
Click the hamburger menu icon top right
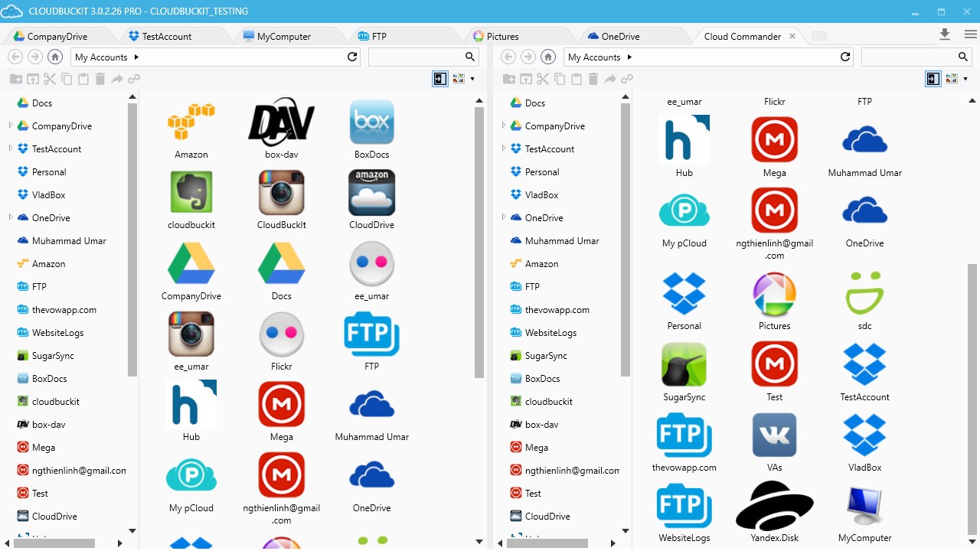969,34
